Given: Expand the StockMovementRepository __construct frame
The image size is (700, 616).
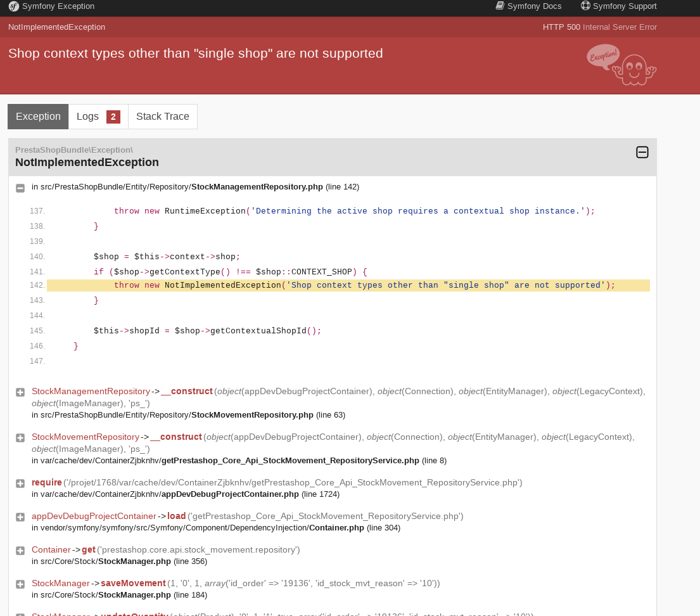Looking at the screenshot, I should click(20, 437).
